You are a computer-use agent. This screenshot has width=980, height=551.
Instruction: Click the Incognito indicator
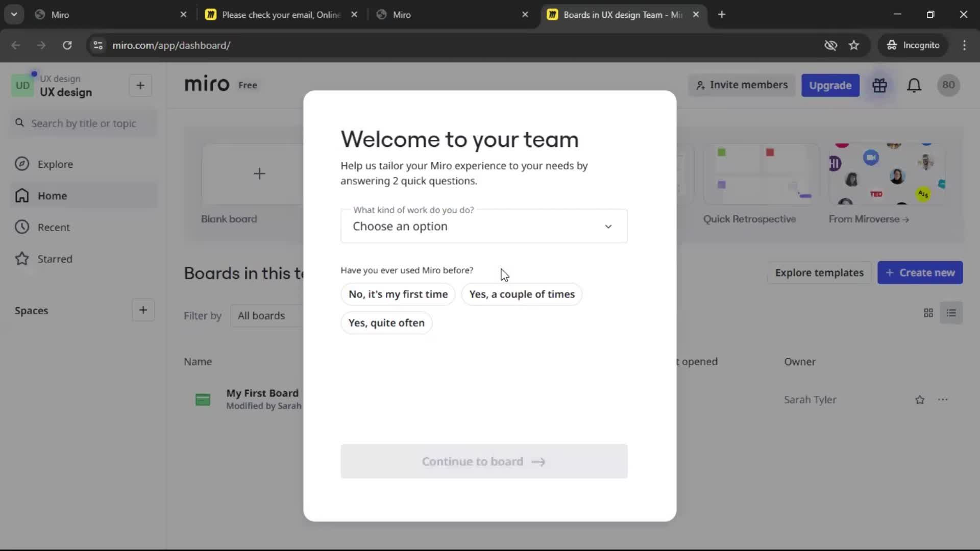pyautogui.click(x=913, y=45)
